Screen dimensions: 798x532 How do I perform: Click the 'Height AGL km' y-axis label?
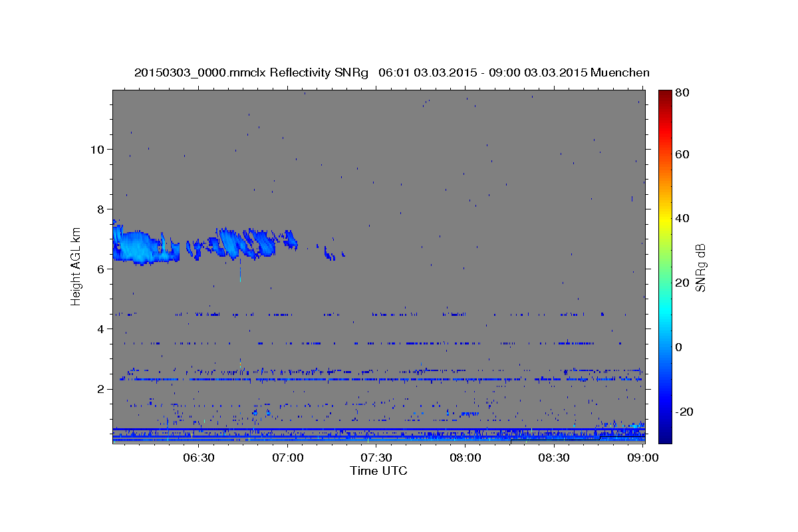click(x=76, y=267)
